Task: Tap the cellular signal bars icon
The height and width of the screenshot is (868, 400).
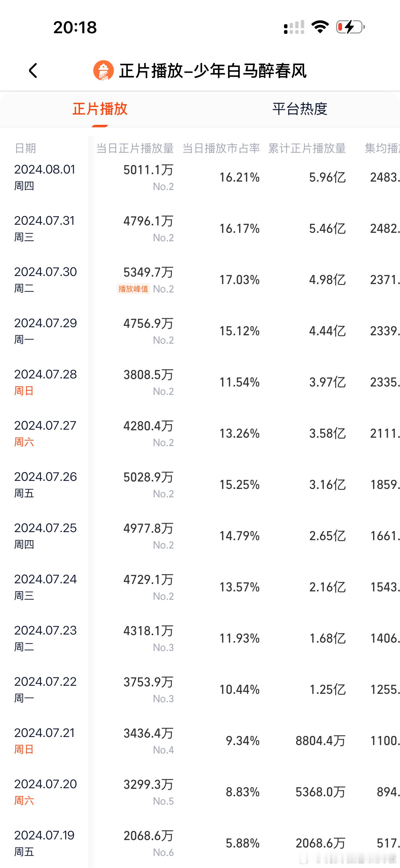Action: click(294, 27)
